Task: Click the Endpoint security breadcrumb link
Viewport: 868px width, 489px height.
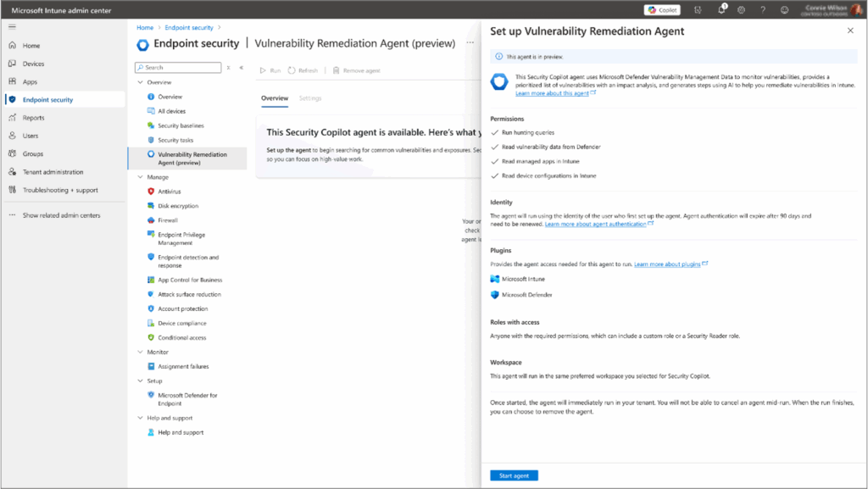Action: (189, 28)
